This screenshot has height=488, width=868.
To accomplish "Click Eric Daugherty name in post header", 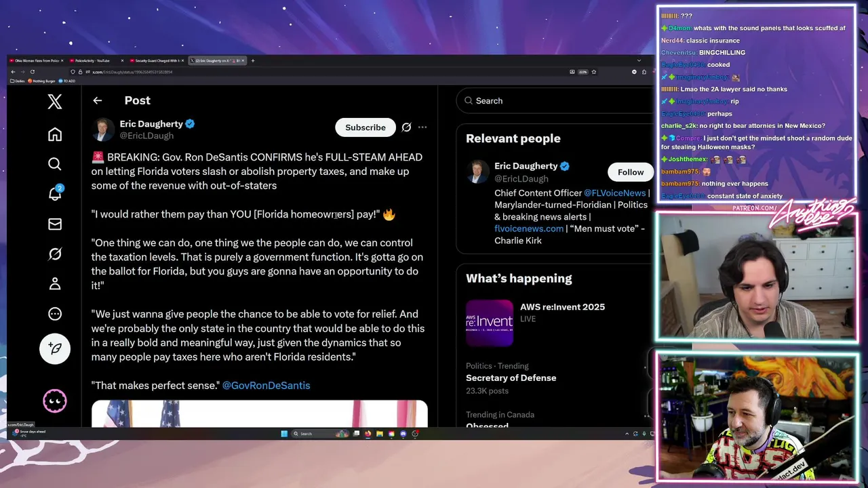I will 151,124.
